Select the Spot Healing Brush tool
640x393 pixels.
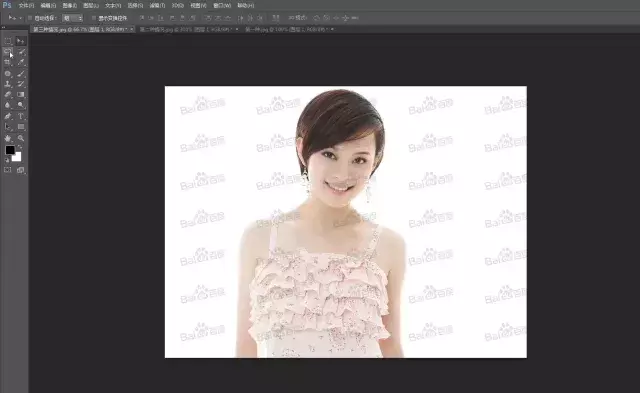pyautogui.click(x=8, y=73)
